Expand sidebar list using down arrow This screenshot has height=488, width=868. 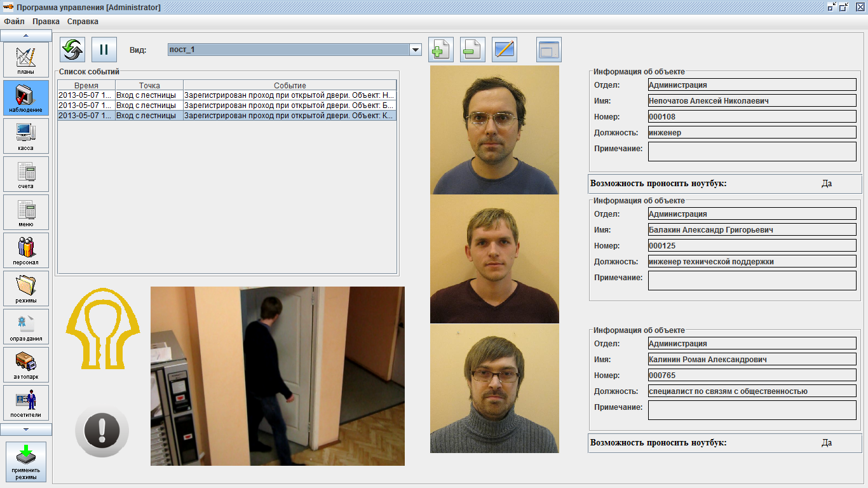[26, 430]
